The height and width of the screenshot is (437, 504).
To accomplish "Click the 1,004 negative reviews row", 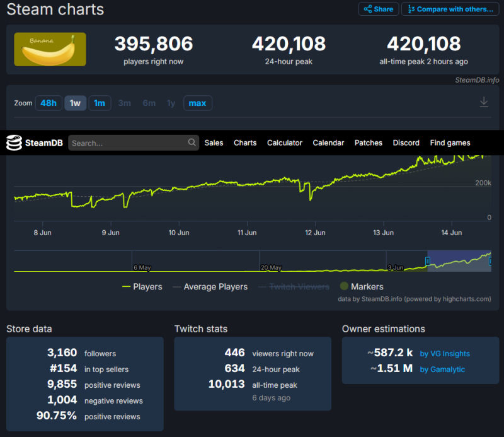I will 95,400.
